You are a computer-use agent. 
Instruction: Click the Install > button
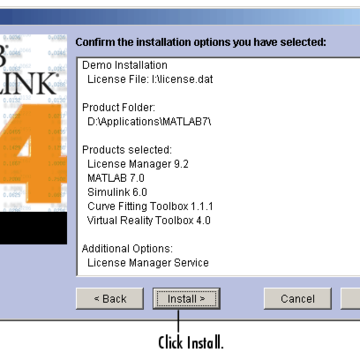[x=186, y=299]
